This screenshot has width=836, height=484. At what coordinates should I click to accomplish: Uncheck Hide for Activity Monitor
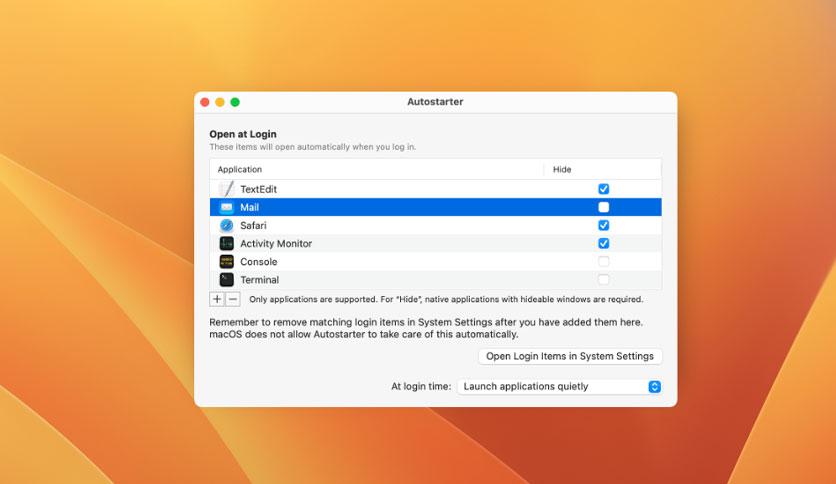point(604,244)
